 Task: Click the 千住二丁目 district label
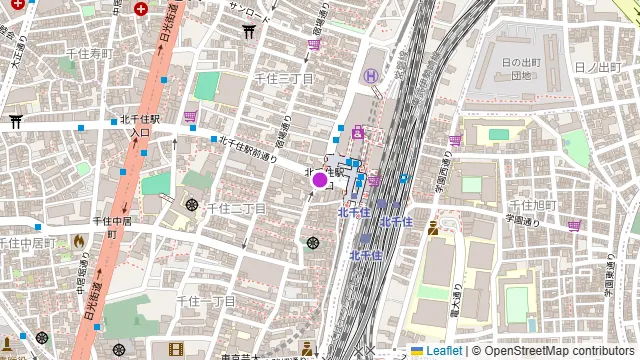[x=236, y=209]
